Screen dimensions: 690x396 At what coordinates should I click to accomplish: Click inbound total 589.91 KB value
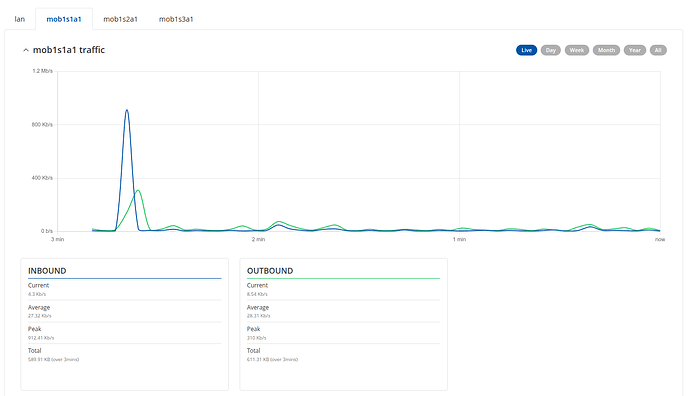tap(53, 359)
